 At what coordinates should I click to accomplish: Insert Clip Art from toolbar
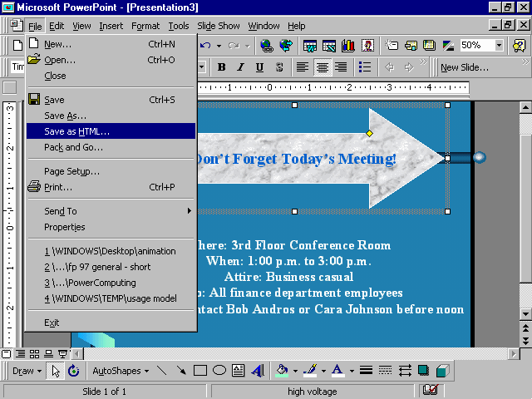click(x=367, y=46)
